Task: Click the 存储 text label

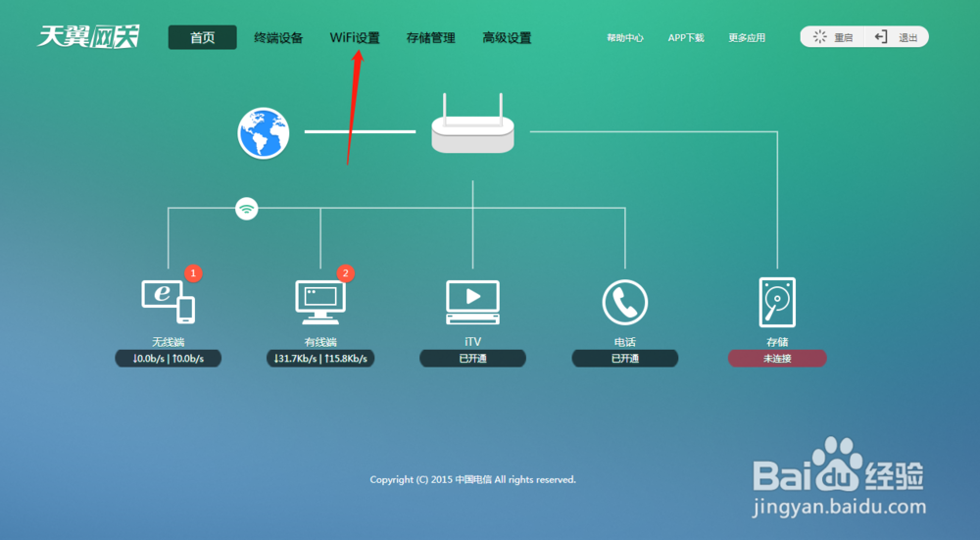Action: pos(777,342)
